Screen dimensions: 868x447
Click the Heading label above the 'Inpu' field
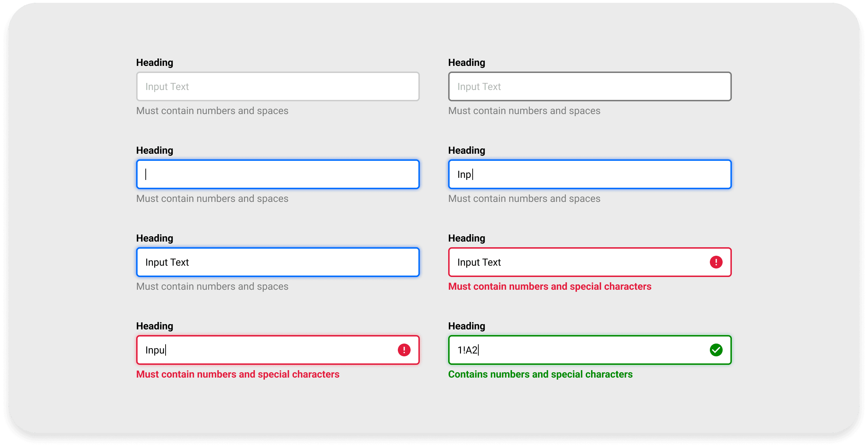(155, 326)
